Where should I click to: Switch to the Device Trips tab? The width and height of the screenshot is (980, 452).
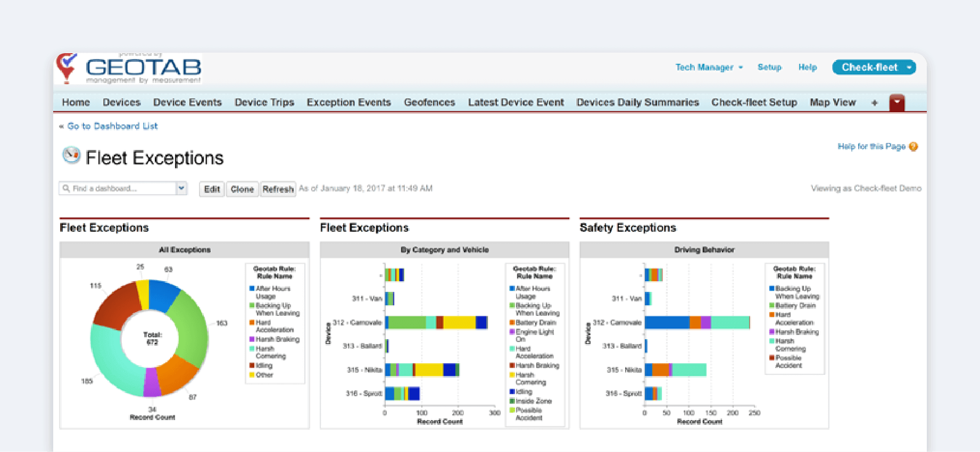point(264,103)
